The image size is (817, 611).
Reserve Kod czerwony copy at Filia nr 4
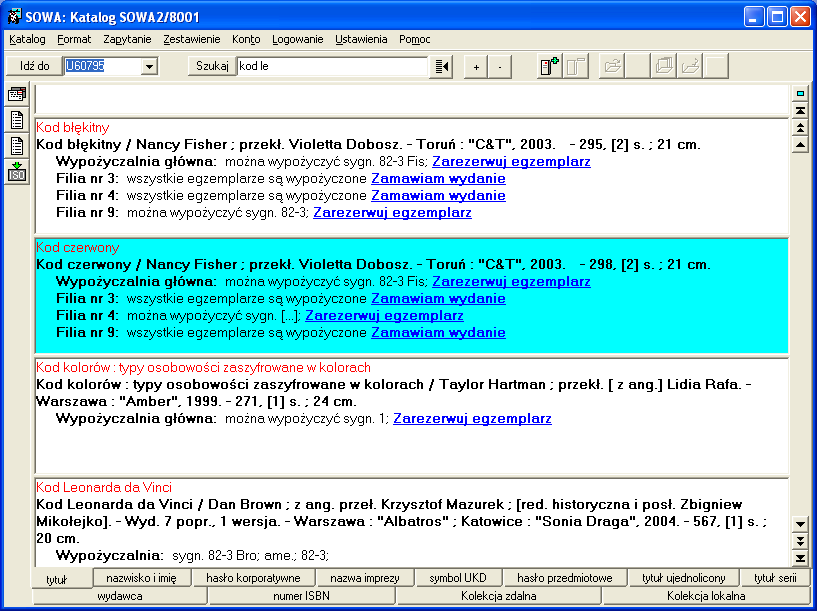[384, 316]
